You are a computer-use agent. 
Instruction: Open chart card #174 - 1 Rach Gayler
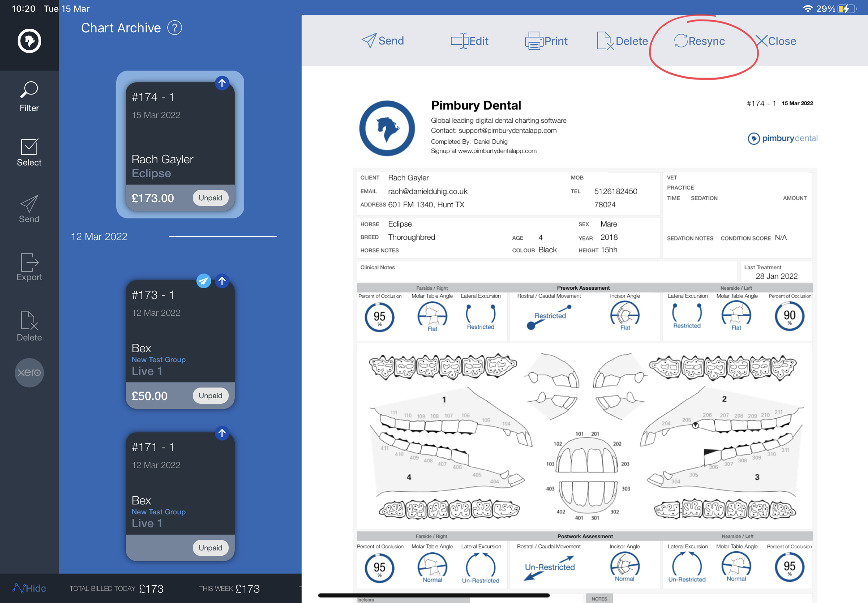pyautogui.click(x=180, y=147)
